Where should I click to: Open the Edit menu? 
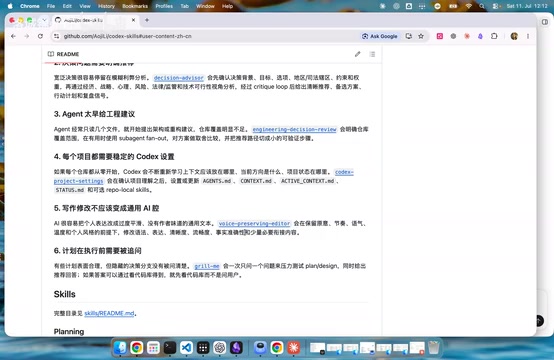pyautogui.click(x=67, y=6)
